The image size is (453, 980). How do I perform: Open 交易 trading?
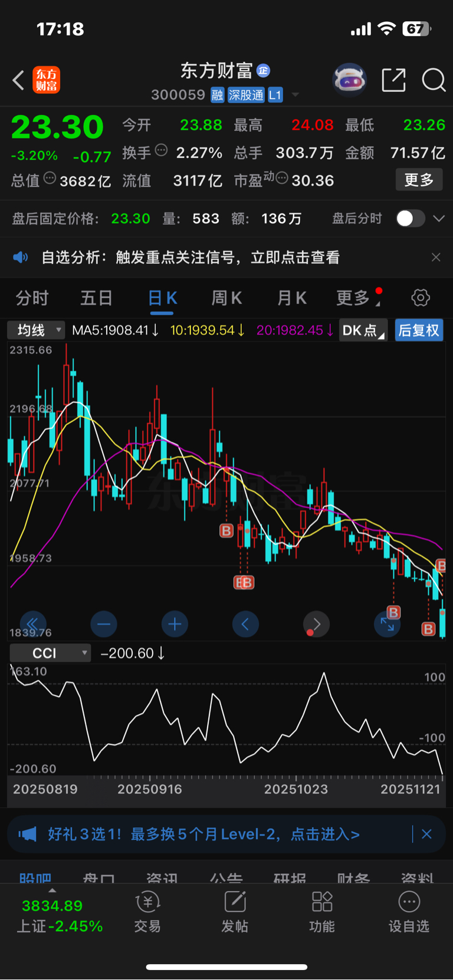(x=147, y=912)
